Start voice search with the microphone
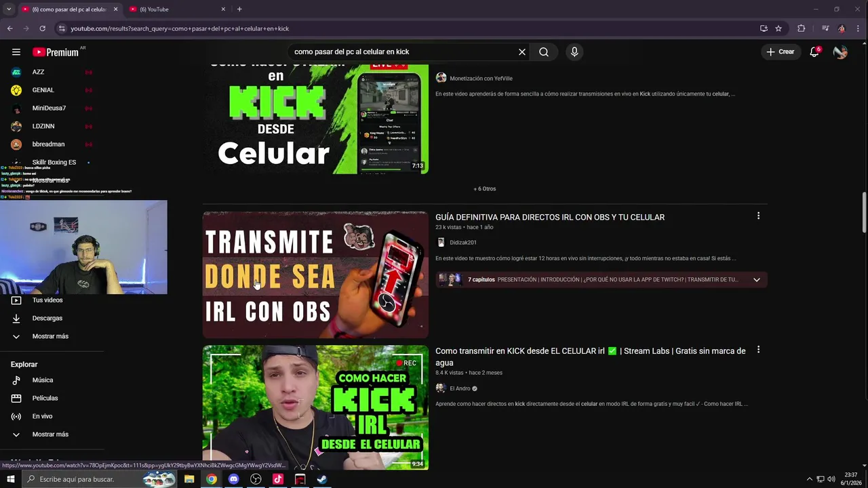Viewport: 868px width, 488px height. click(574, 52)
